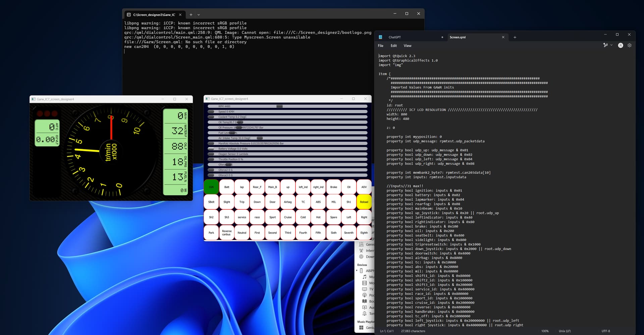644x335 pixels.
Task: Click the Down joystick button
Action: tap(257, 202)
